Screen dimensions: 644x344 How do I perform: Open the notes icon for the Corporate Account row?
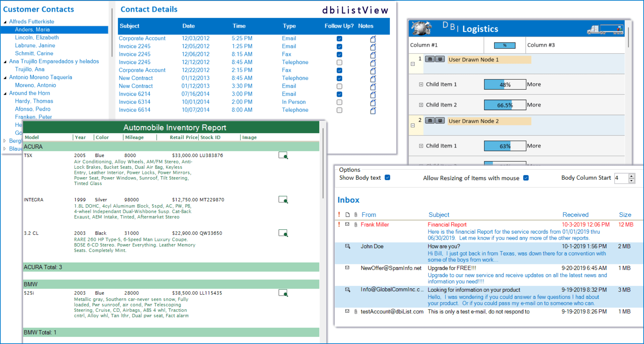pos(373,39)
